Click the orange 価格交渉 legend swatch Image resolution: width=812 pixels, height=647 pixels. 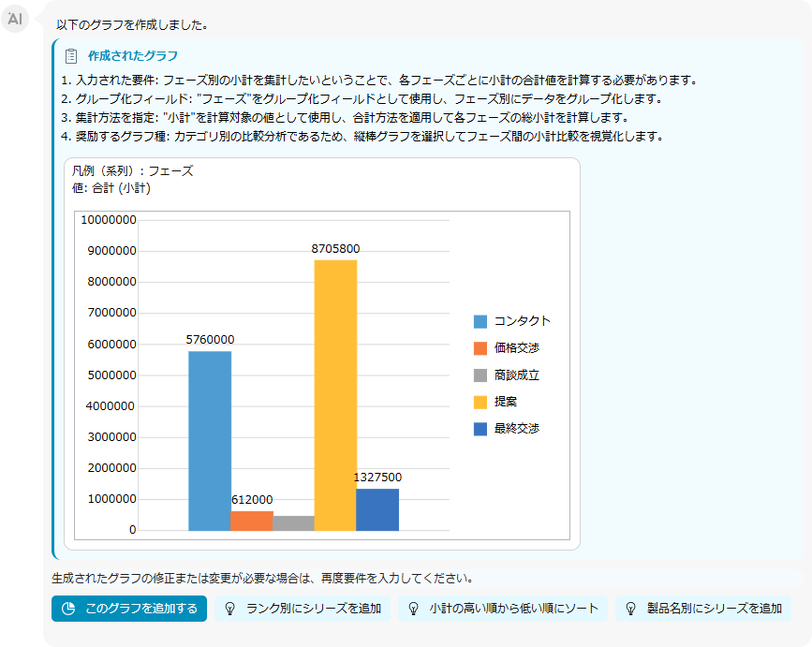click(x=480, y=348)
